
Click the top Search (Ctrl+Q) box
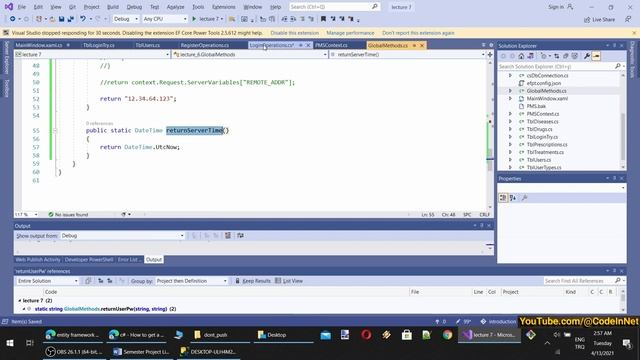click(334, 7)
